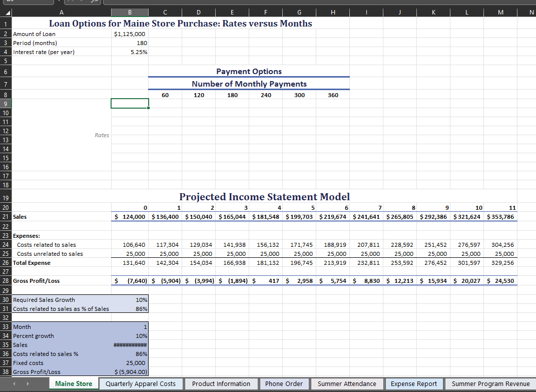Click inside the Name Box showing B9
The width and height of the screenshot is (536, 392).
coord(28,2)
